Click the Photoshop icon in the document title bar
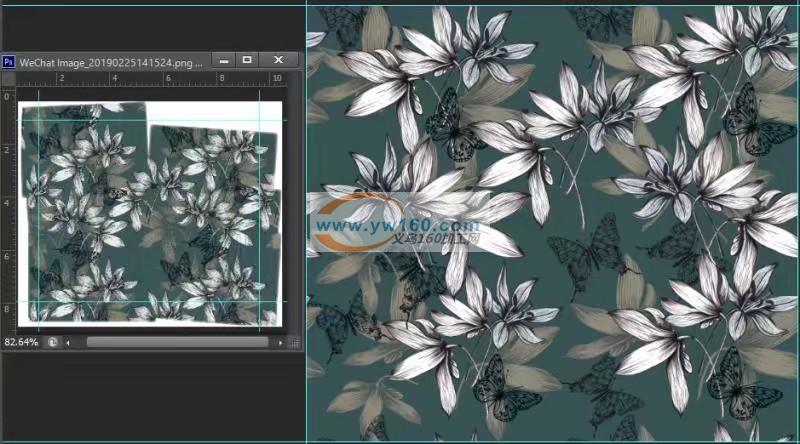800x444 pixels. pos(9,60)
